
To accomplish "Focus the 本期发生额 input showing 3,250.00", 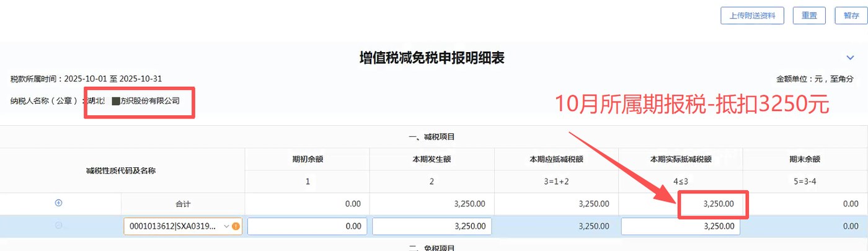I will click(432, 226).
